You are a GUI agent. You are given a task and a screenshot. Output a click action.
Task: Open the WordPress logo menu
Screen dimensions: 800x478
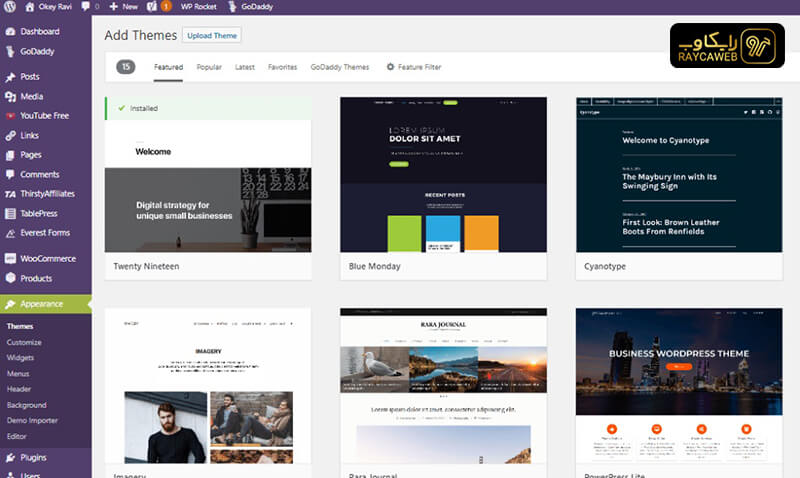[x=10, y=7]
